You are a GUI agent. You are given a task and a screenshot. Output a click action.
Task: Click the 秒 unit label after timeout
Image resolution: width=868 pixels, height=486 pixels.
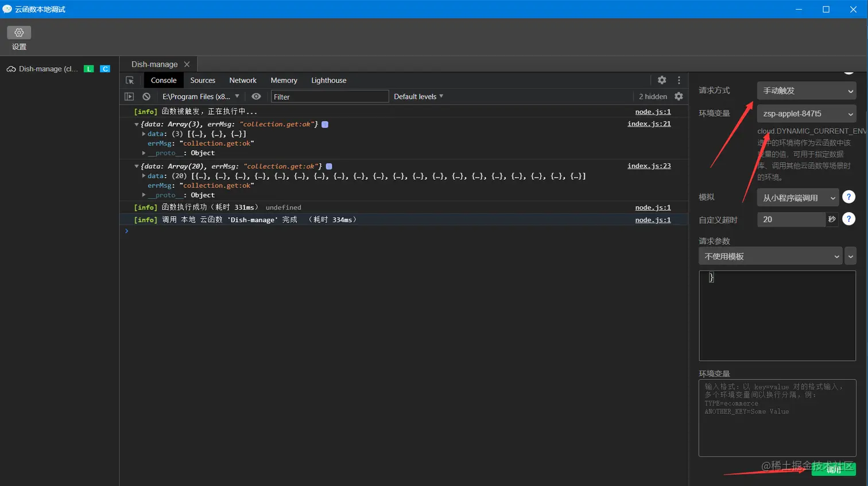pyautogui.click(x=832, y=219)
